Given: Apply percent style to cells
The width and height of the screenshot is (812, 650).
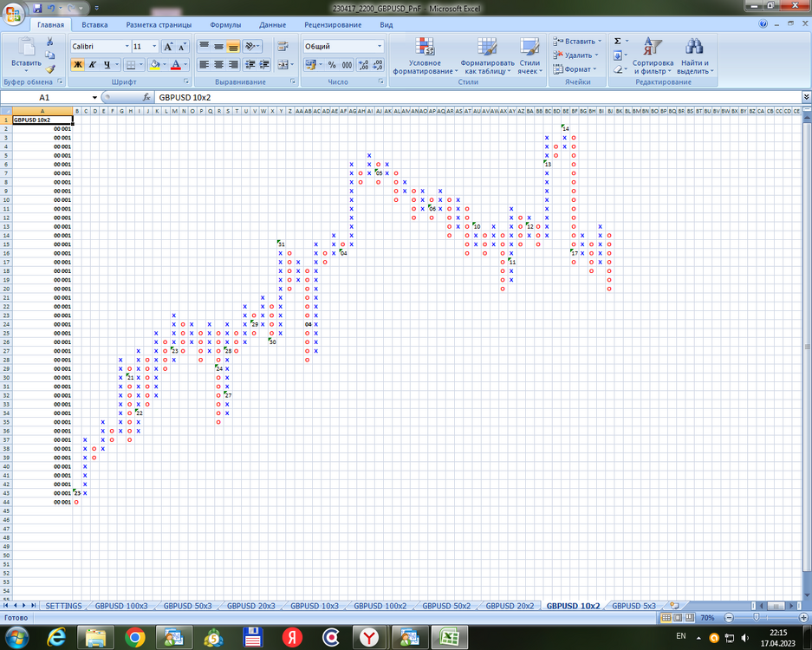Looking at the screenshot, I should click(x=332, y=65).
